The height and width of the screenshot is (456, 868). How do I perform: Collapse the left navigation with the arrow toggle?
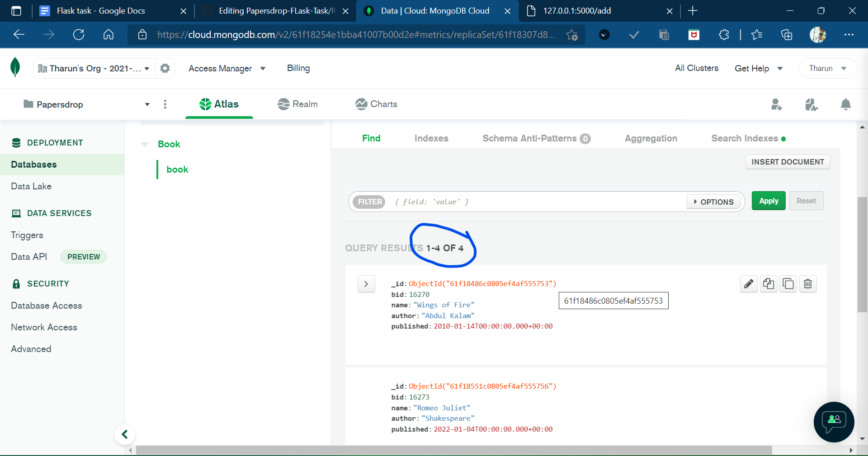click(125, 434)
